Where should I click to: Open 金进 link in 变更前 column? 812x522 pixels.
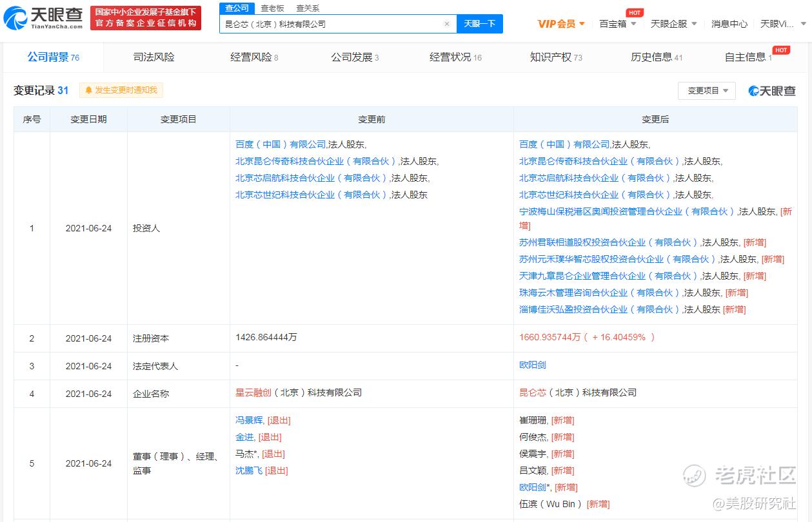pyautogui.click(x=244, y=438)
